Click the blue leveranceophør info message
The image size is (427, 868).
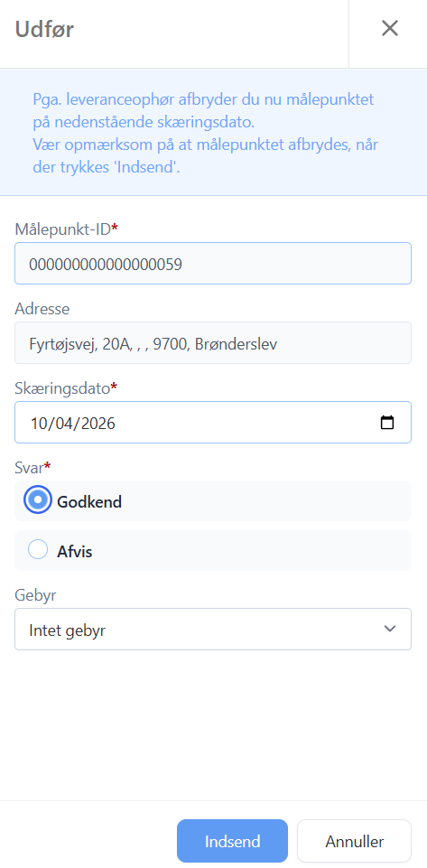205,134
